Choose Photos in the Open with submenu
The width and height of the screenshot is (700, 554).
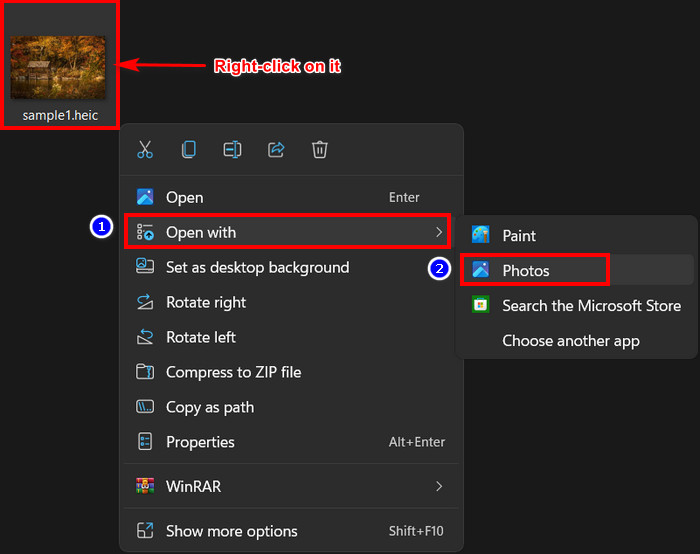pos(577,270)
